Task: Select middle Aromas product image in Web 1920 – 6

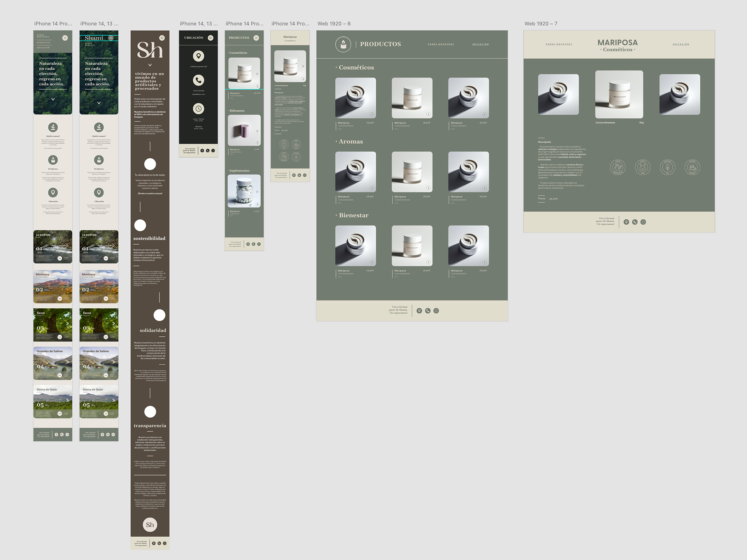Action: [x=412, y=172]
